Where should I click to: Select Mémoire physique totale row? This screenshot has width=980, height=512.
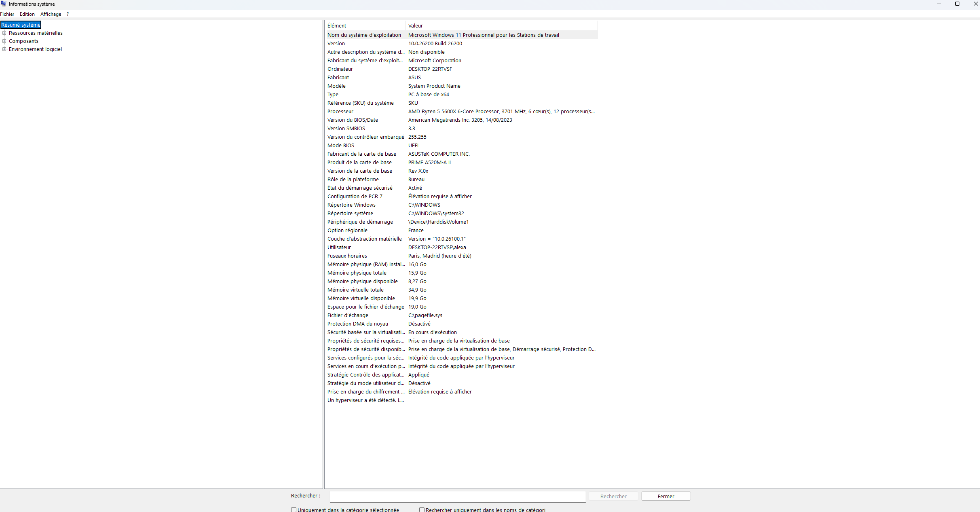tap(461, 273)
